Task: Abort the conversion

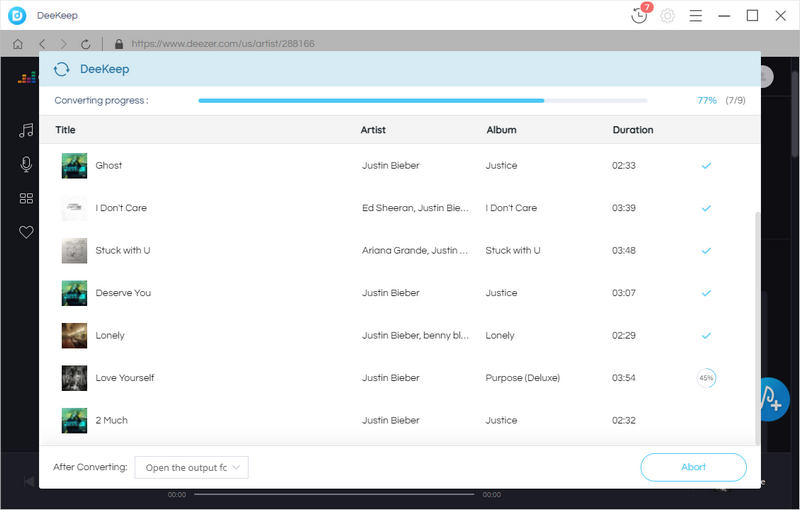Action: [693, 467]
